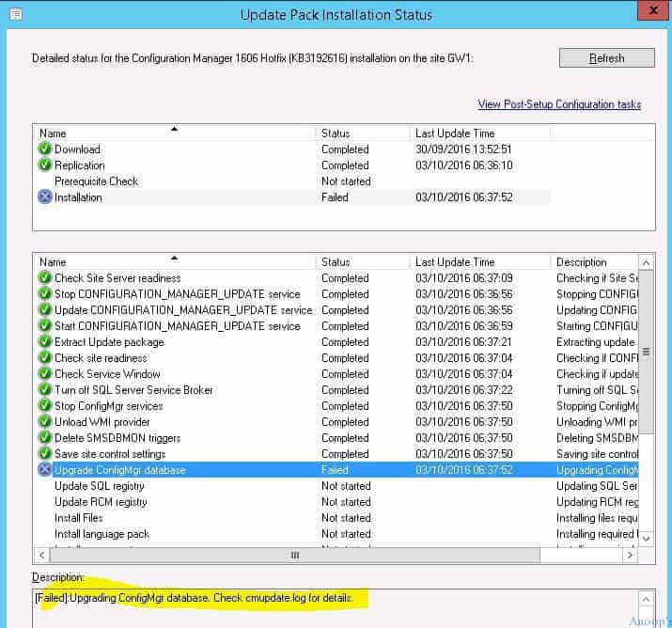Open View Post-Setup Configuration tasks link
This screenshot has height=628, width=672.
pyautogui.click(x=559, y=104)
